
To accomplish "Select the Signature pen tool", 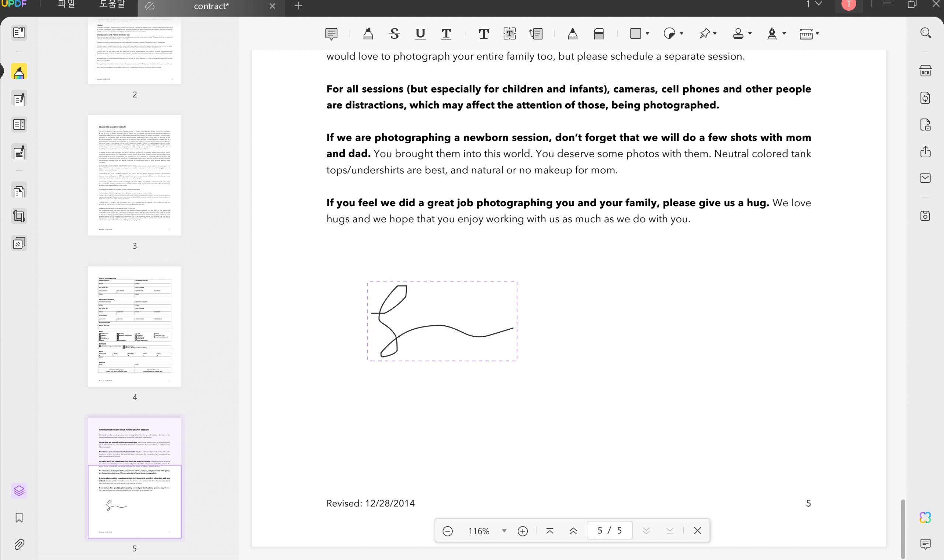I will 772,34.
